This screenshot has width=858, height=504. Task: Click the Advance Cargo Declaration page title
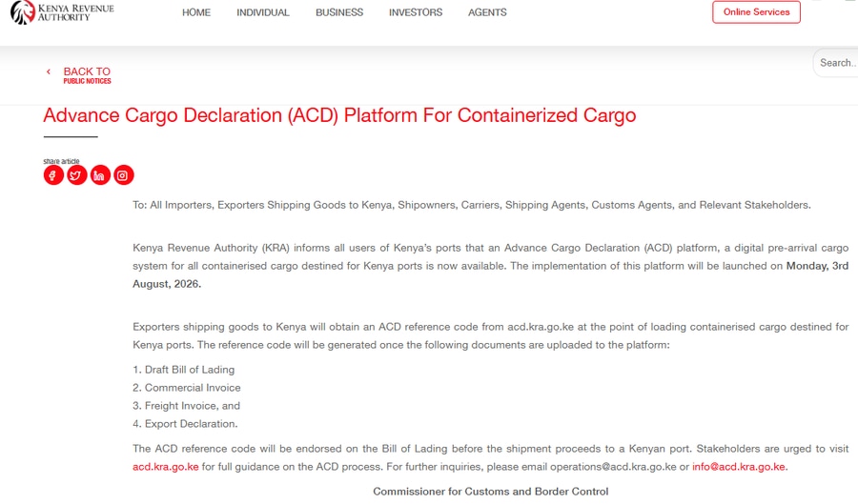[339, 115]
